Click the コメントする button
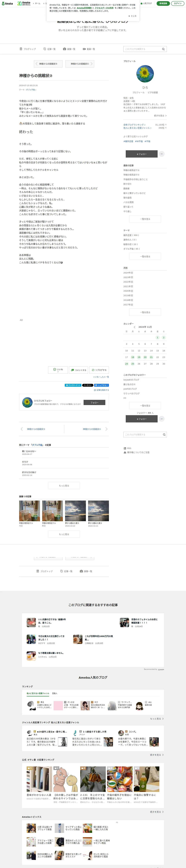 (x=78, y=370)
